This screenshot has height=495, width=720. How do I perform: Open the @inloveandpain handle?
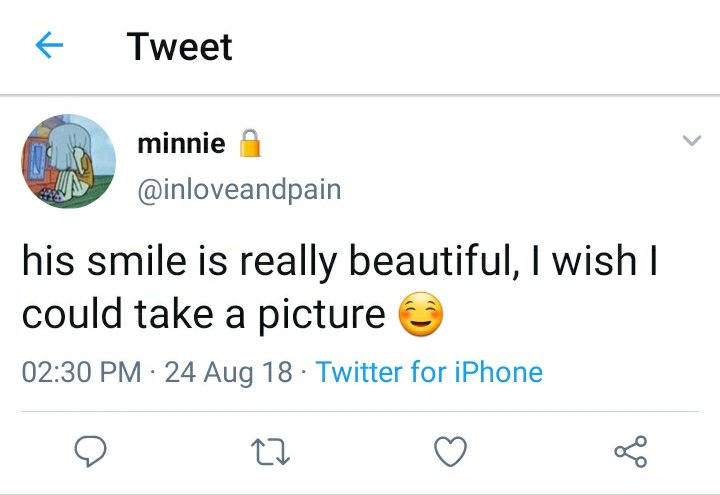[x=239, y=190]
